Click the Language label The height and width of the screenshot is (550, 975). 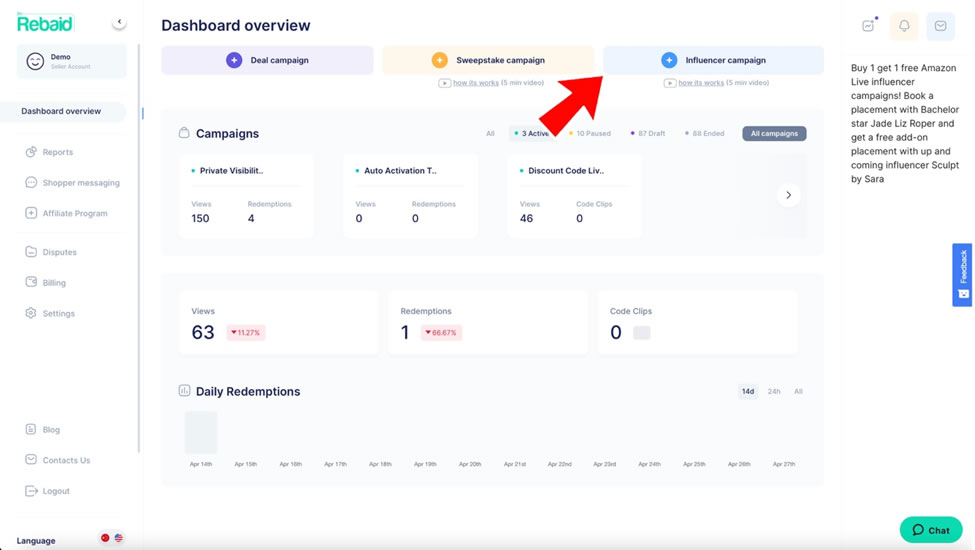coord(36,541)
